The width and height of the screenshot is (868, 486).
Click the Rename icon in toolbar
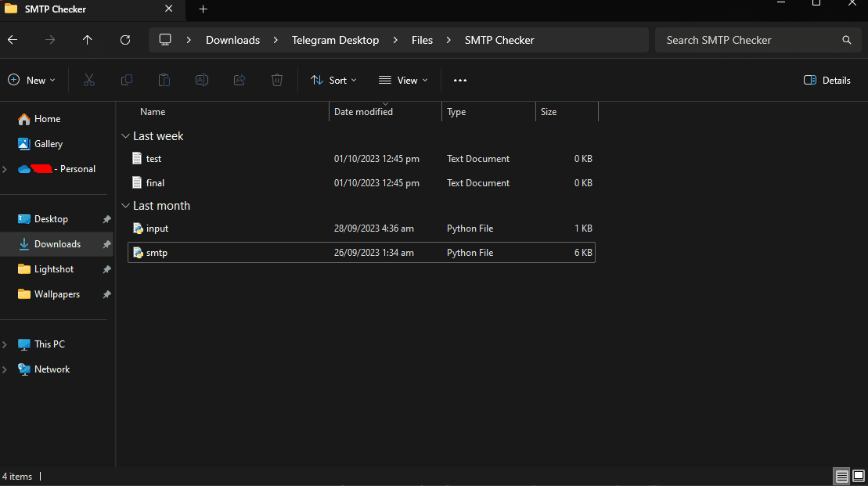click(201, 80)
